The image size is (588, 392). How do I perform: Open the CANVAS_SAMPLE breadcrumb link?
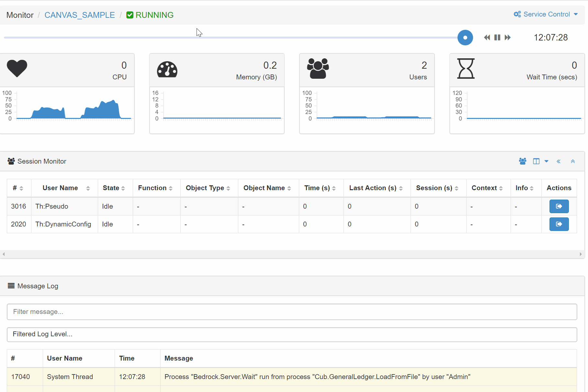tap(80, 15)
